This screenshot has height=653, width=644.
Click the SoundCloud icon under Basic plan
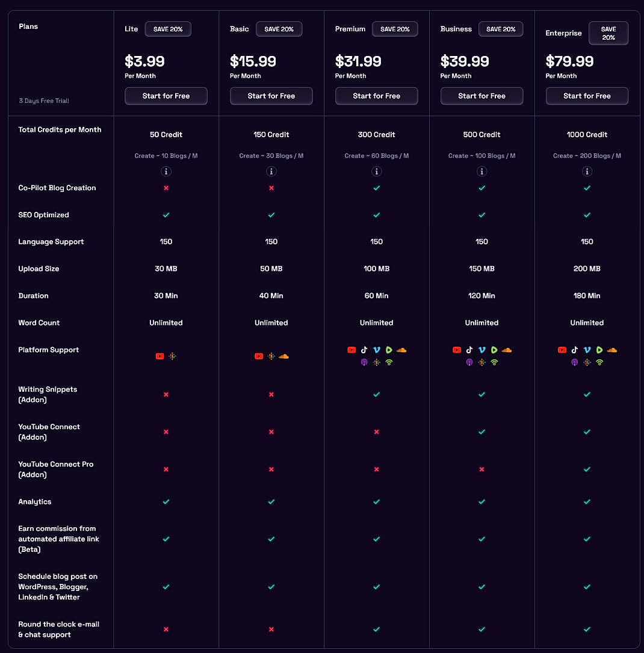[283, 356]
